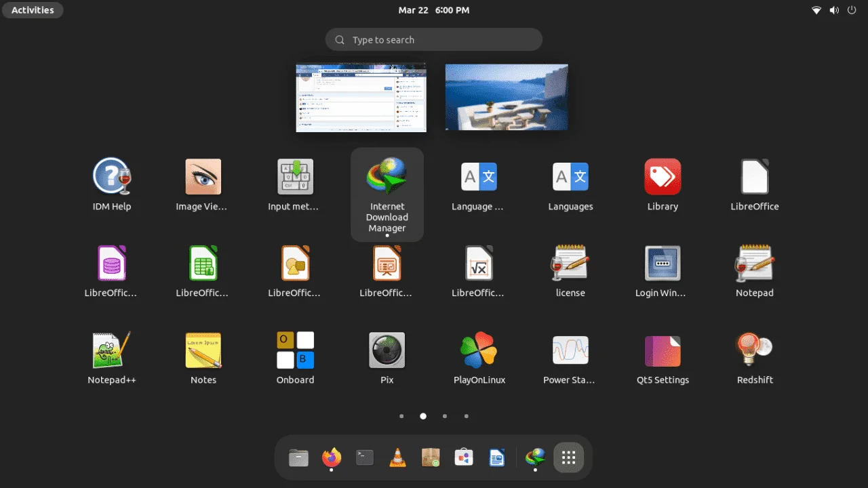Click the Activities button
The image size is (868, 488).
pyautogui.click(x=33, y=10)
